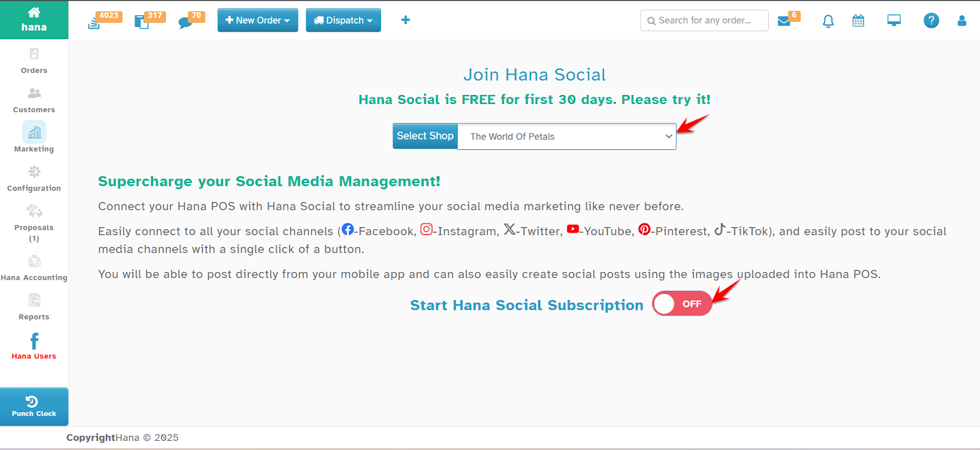Open Configuration in the sidebar

tap(34, 179)
